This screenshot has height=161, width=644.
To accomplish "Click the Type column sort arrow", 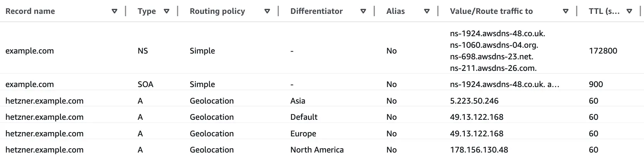I will pyautogui.click(x=167, y=12).
